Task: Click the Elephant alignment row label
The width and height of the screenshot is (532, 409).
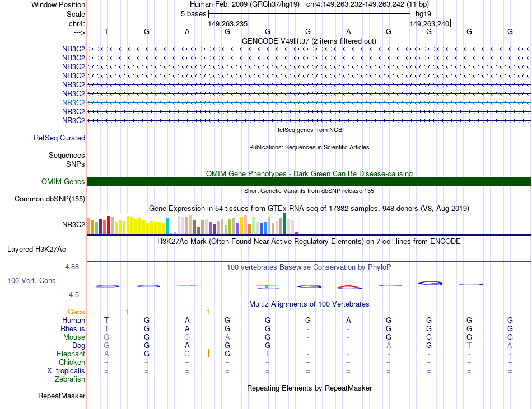Action: pos(71,354)
